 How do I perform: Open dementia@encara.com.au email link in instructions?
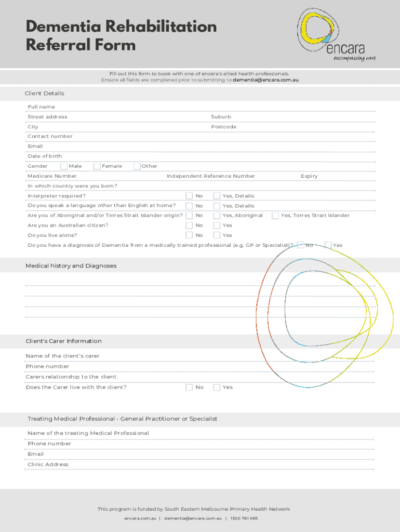265,81
